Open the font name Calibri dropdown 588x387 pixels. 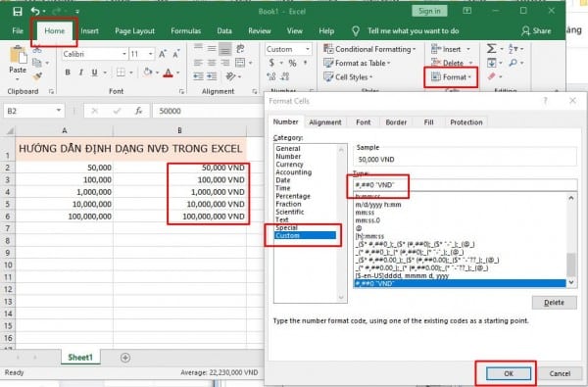click(x=124, y=54)
